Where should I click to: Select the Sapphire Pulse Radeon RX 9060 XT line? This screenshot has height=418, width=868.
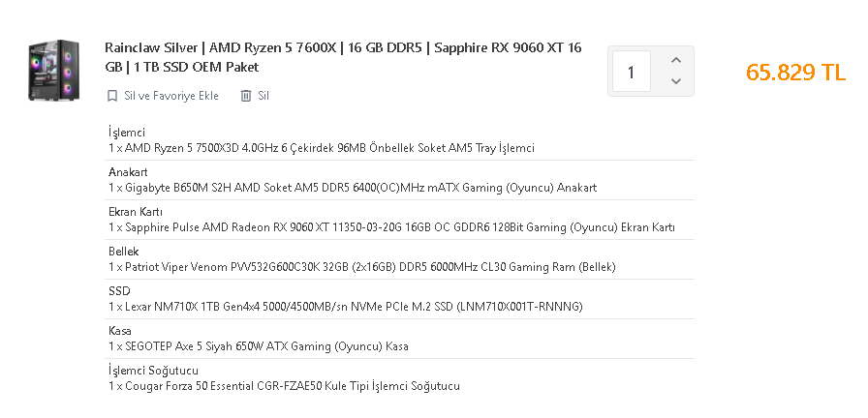click(391, 227)
